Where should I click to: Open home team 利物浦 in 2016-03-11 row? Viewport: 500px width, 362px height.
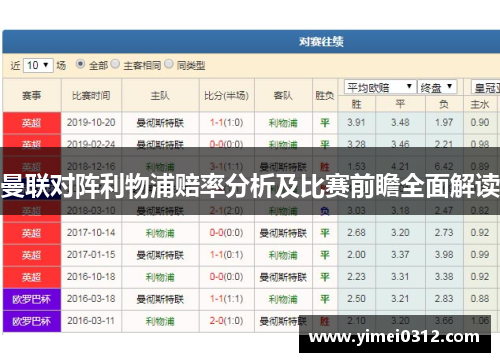coord(160,321)
